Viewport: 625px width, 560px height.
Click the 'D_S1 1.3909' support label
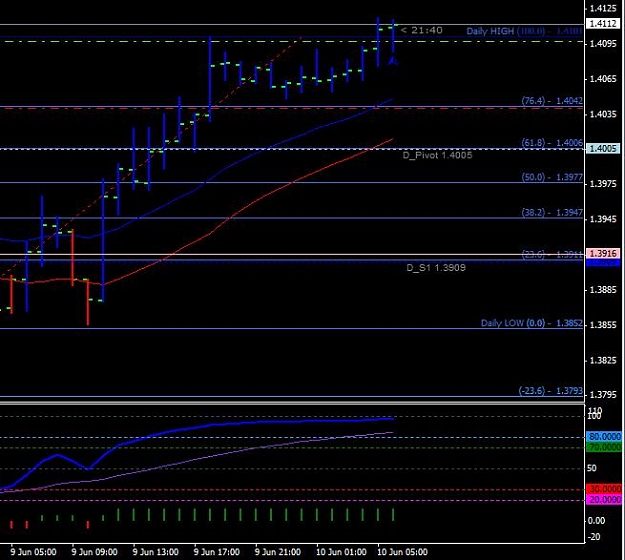436,267
